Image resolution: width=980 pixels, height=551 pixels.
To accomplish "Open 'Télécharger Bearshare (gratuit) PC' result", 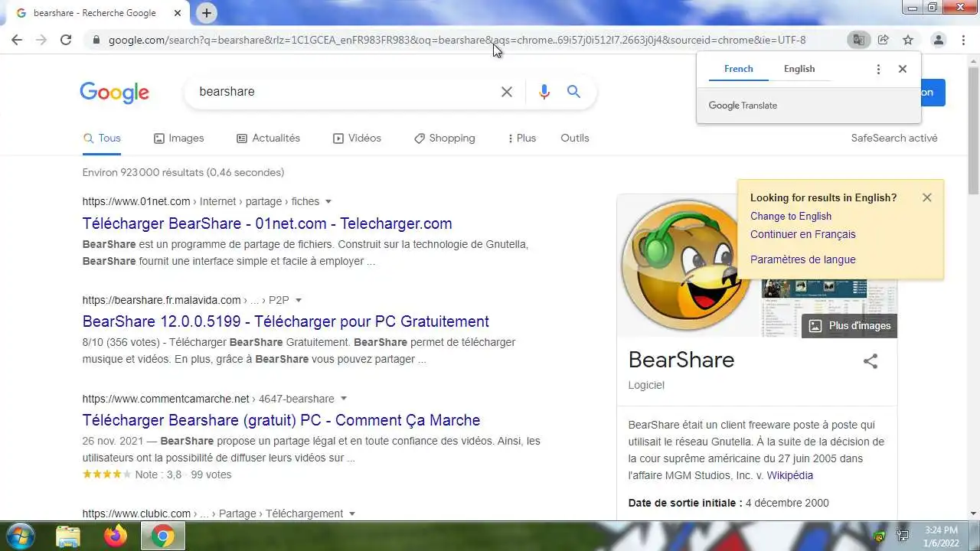I will click(281, 420).
